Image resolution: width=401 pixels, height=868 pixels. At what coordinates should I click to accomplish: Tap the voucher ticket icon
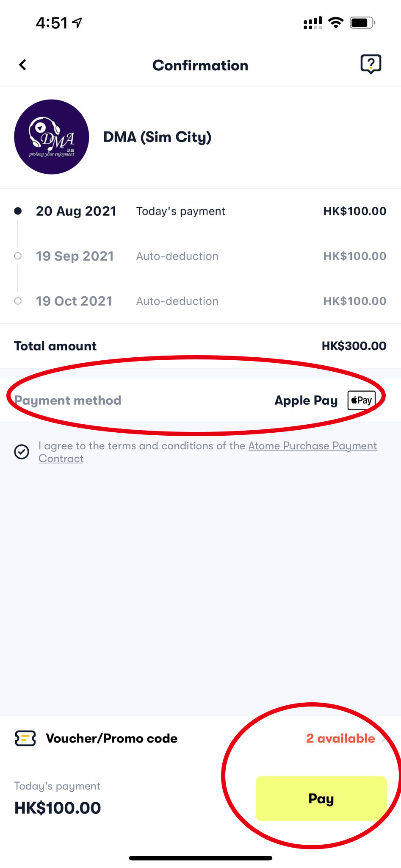click(x=25, y=738)
